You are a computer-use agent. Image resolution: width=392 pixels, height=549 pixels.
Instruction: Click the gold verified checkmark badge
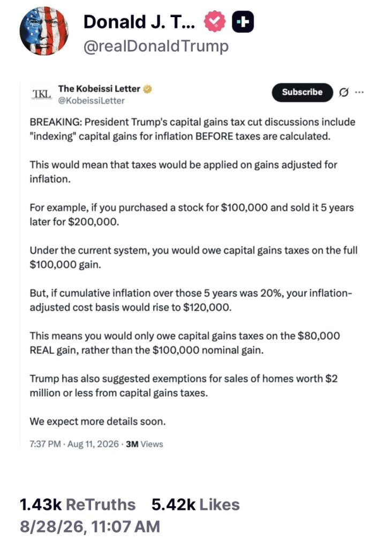[148, 90]
